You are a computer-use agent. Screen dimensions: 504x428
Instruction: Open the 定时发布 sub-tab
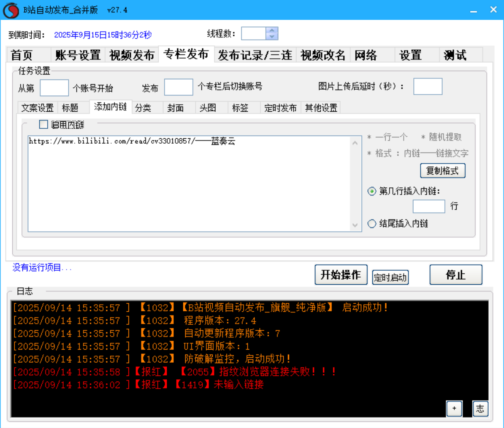click(281, 108)
